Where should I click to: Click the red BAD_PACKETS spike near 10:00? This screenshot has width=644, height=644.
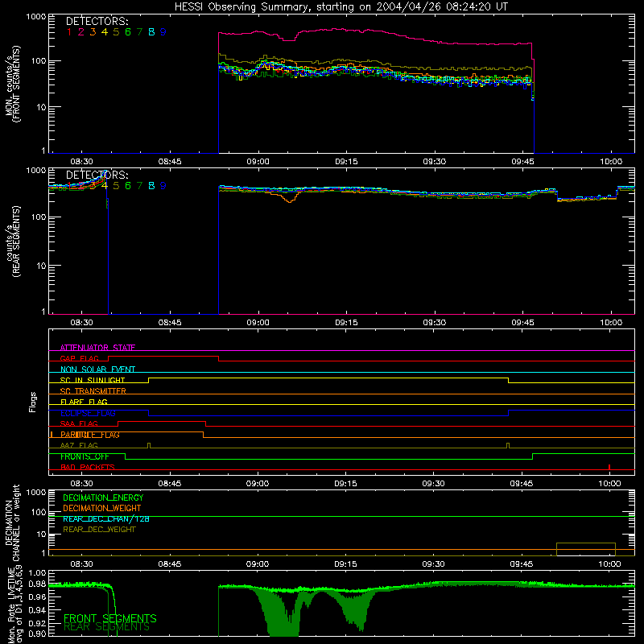609,467
